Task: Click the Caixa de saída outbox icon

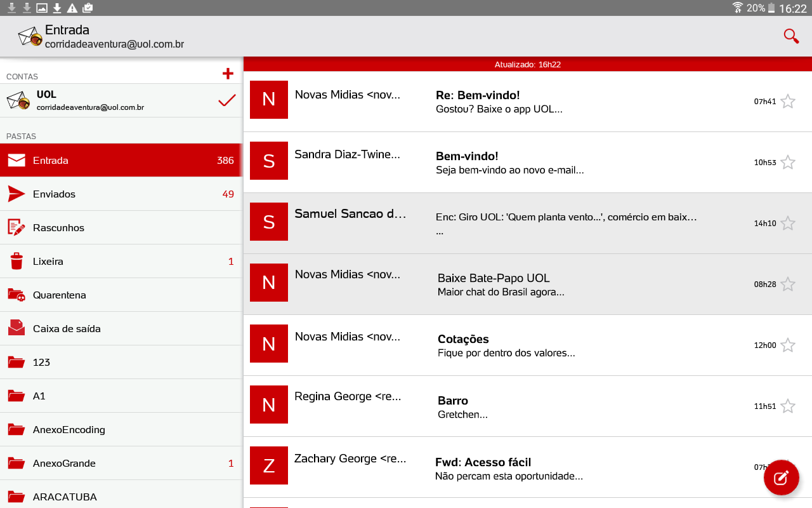Action: [16, 328]
